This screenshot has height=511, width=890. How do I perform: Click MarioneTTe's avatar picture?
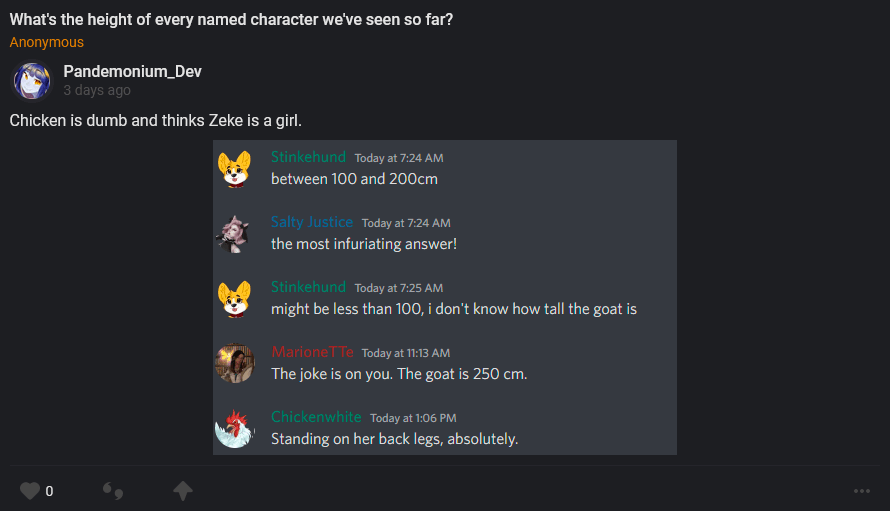pos(235,363)
